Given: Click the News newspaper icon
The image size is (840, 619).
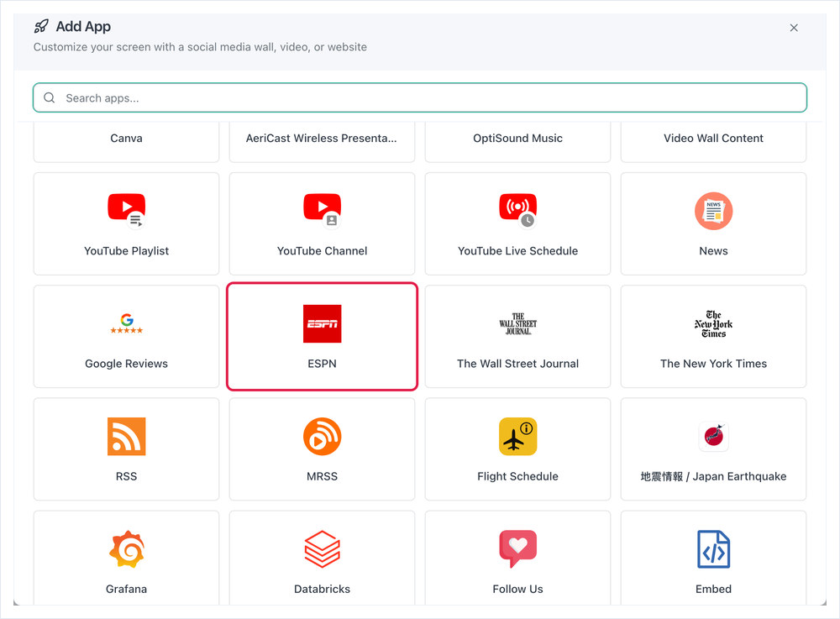Looking at the screenshot, I should tap(713, 211).
